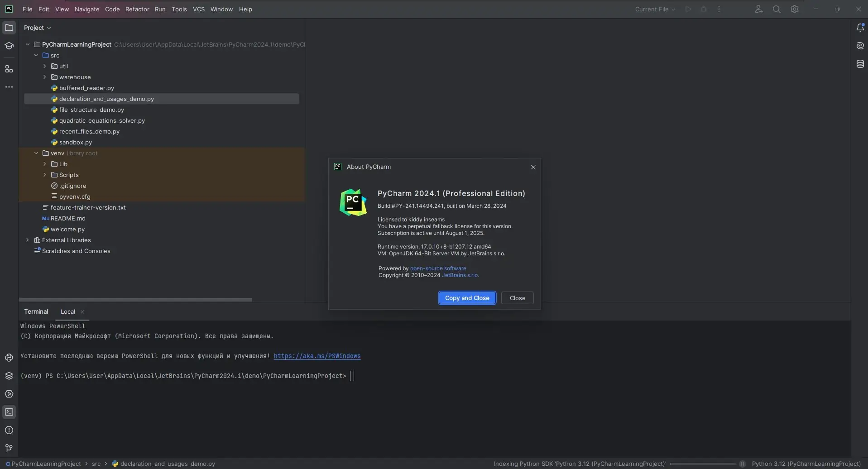Viewport: 868px width, 469px height.
Task: Click the Code With Me icon
Action: (x=759, y=9)
